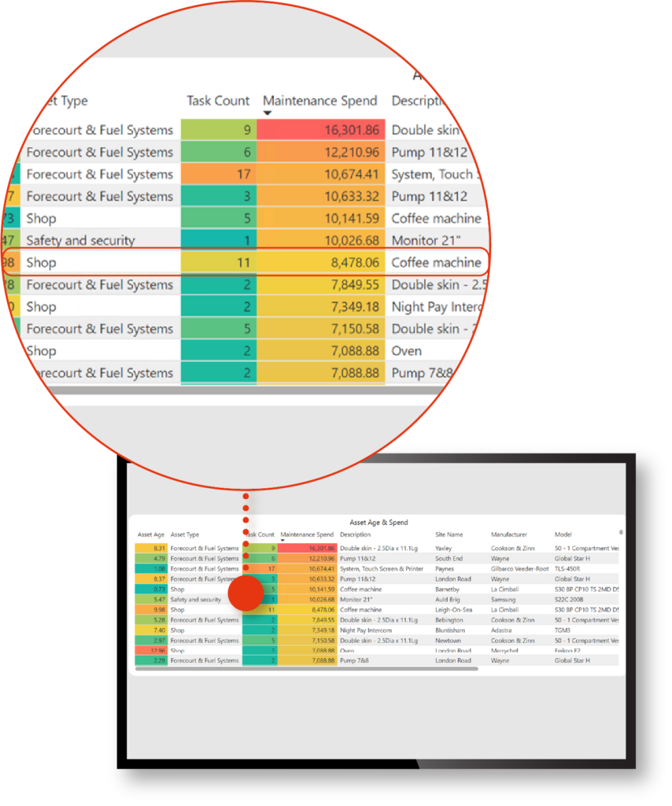Click the horizontal scrollbar beneath the lower table
This screenshot has height=806, width=672.
click(307, 669)
